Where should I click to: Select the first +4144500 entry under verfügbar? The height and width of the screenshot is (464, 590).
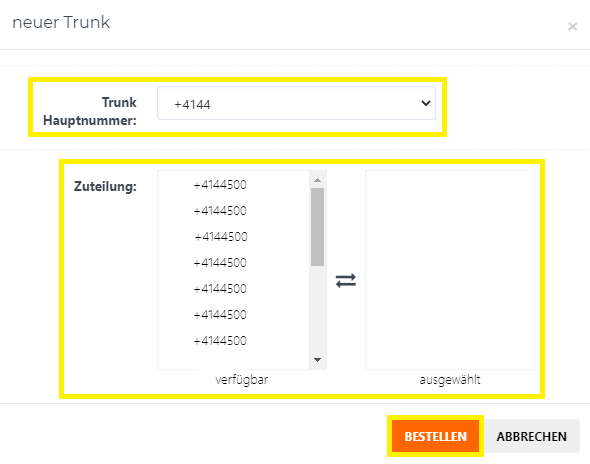tap(220, 185)
